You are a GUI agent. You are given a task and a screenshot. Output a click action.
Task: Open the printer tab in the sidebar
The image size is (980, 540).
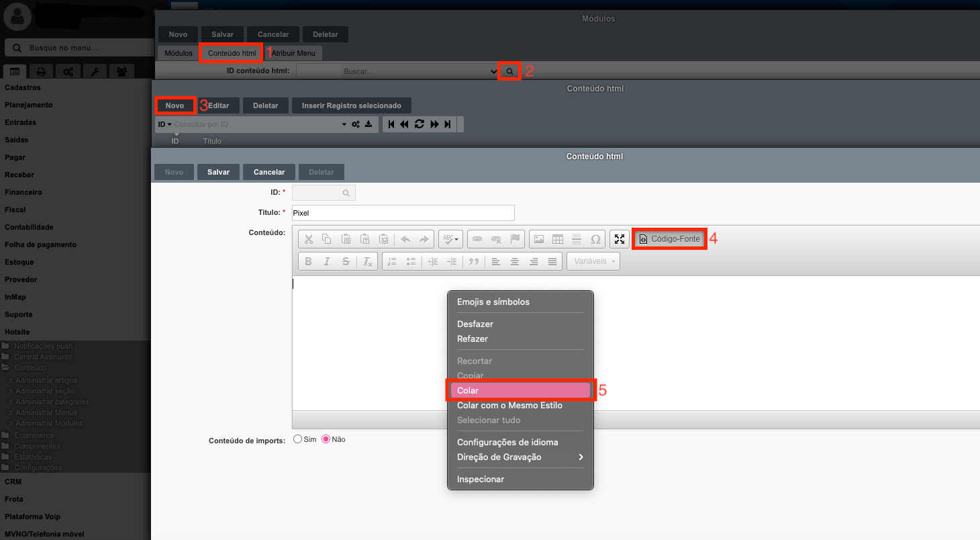(41, 71)
